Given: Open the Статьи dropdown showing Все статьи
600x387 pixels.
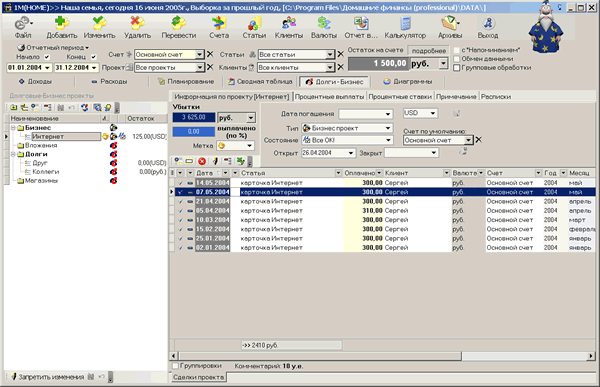Looking at the screenshot, I should 330,54.
